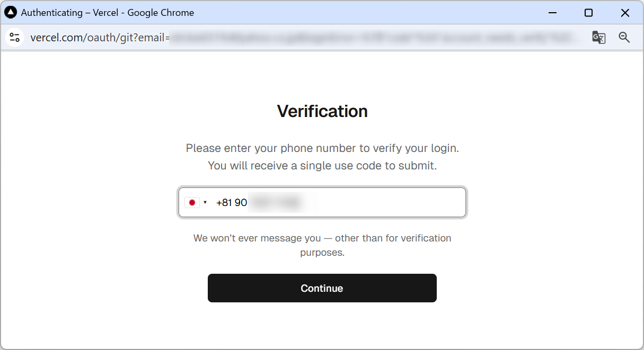Click the "Please enter your phone number" text
The width and height of the screenshot is (644, 350).
tap(322, 148)
